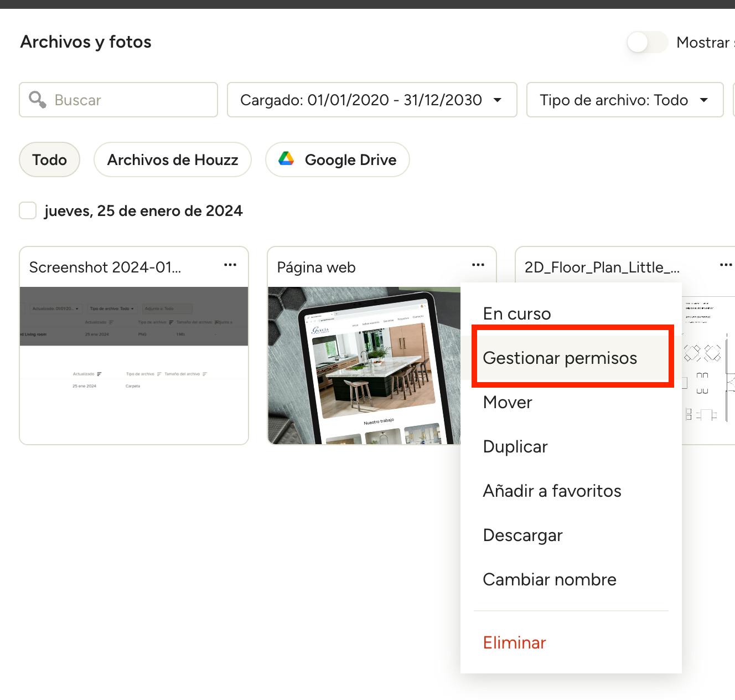Open three-dot menu on Screenshot 2024-01 card
735x700 pixels.
(230, 265)
